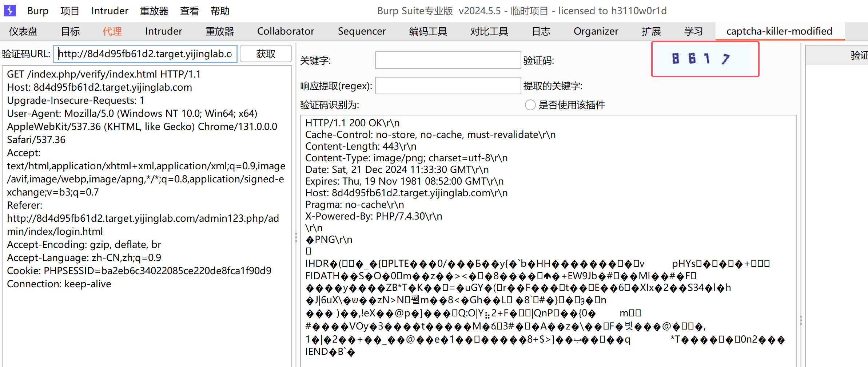Image resolution: width=868 pixels, height=367 pixels.
Task: Click the Cookie PHPSESSID line in request
Action: [x=139, y=271]
